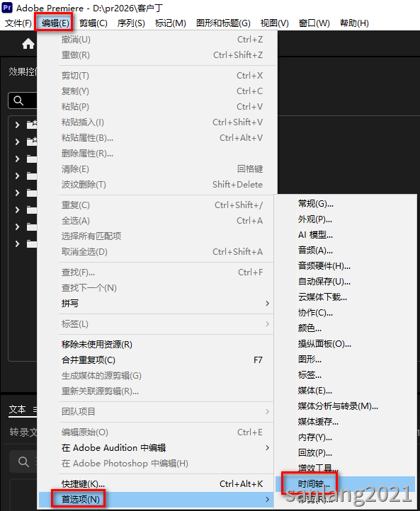Open 操纵面板(O)... preferences
Viewport: 420px width, 511px height.
tap(346, 344)
